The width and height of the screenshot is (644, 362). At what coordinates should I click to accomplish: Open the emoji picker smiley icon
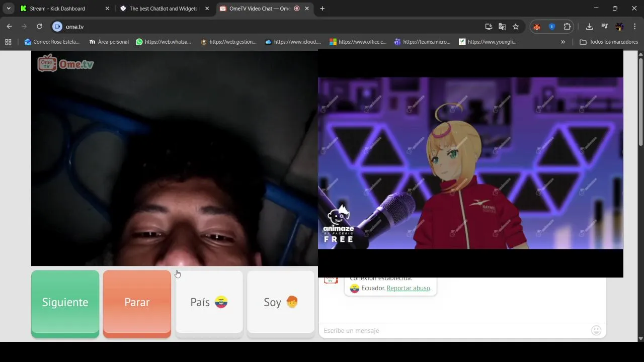pyautogui.click(x=596, y=330)
